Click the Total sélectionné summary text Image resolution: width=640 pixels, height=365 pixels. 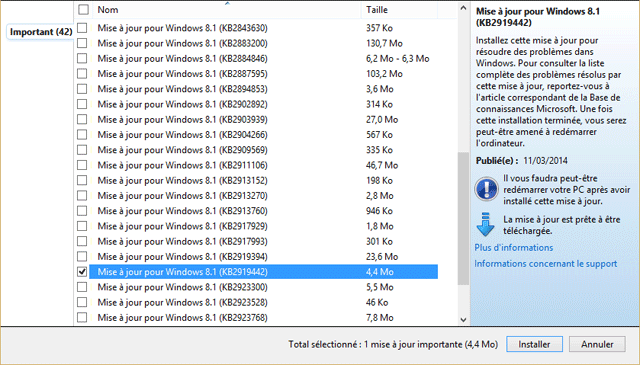(393, 344)
